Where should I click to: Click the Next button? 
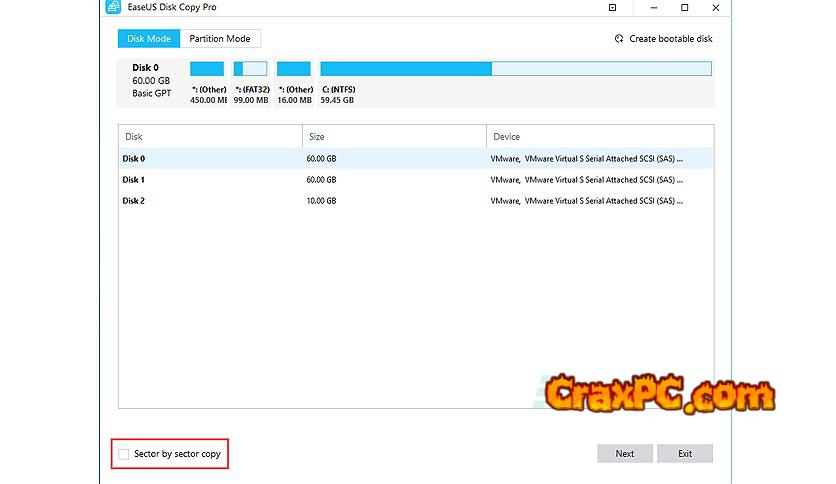coord(624,454)
